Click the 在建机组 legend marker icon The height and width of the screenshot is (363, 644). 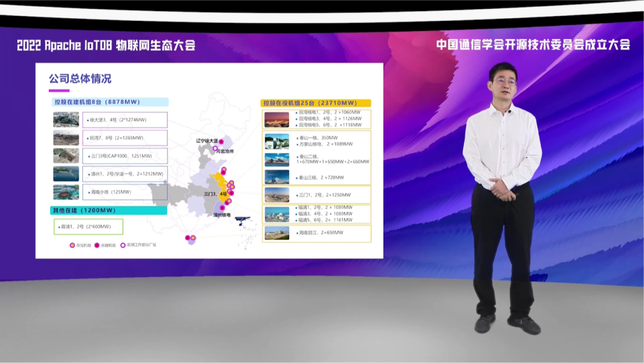[97, 245]
